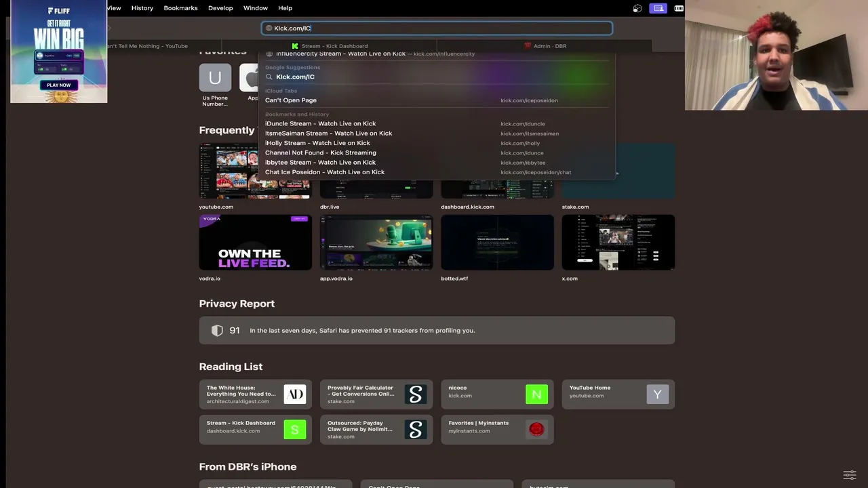Open the start page customize sliders icon
The image size is (868, 488).
coord(850,475)
